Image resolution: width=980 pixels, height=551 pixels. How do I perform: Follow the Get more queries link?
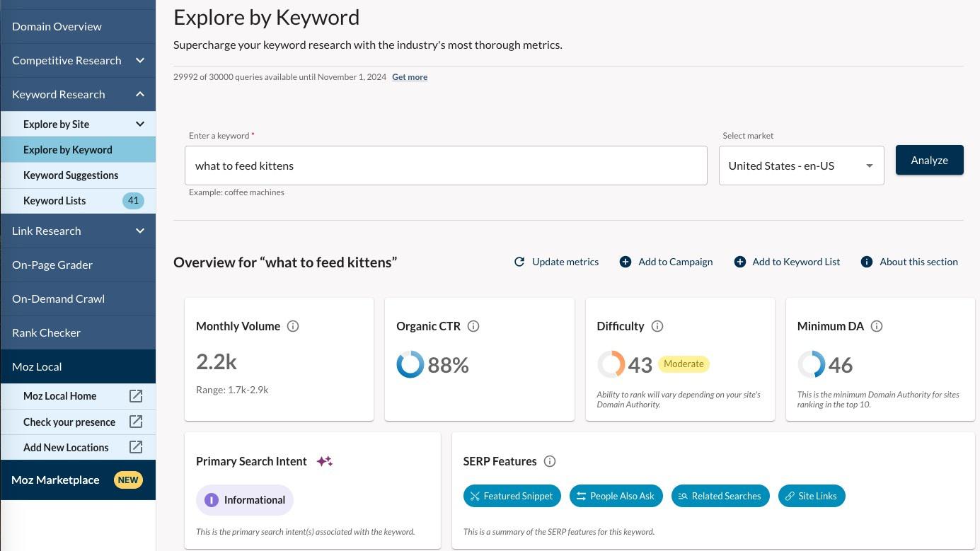(x=410, y=77)
